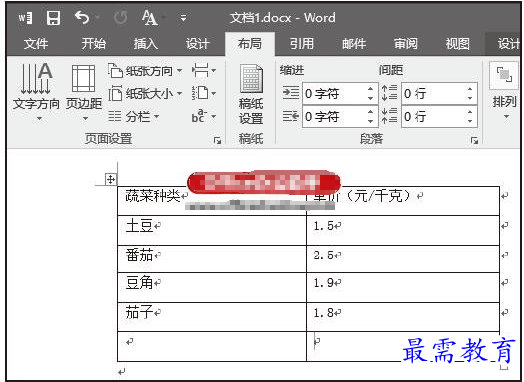The width and height of the screenshot is (524, 382).
Task: Click the 稿纸设置 button
Action: click(x=251, y=95)
